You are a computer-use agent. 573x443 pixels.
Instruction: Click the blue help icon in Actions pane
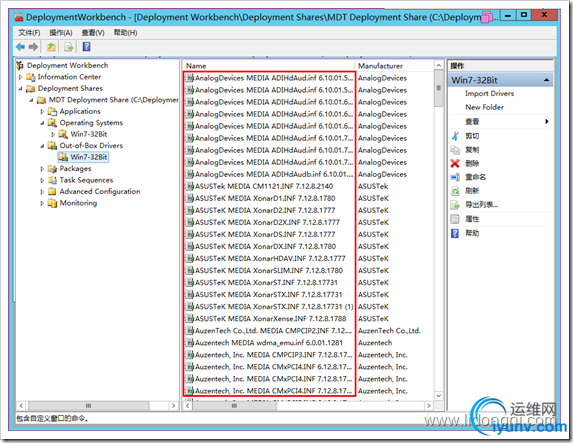(455, 233)
